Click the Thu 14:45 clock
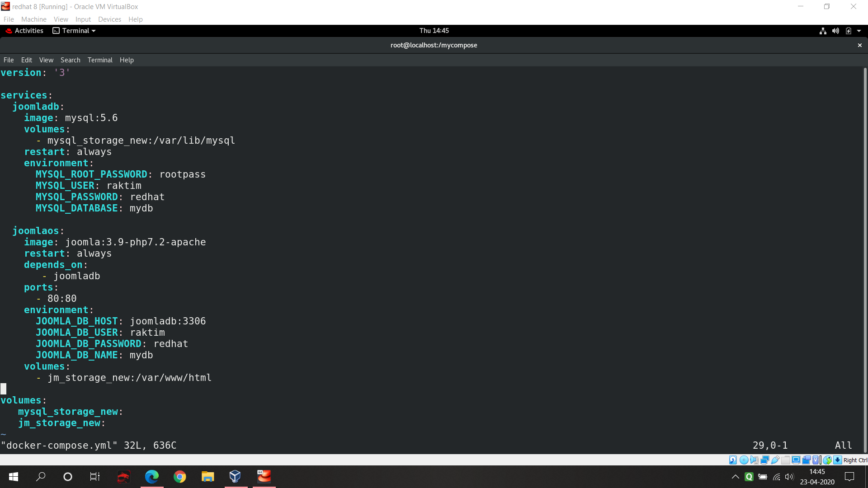The image size is (868, 488). pyautogui.click(x=434, y=31)
